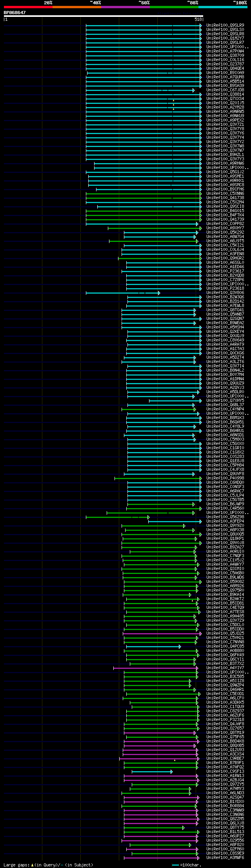
Task: Select hit label UniRef100_P23618
Action: tap(225, 288)
